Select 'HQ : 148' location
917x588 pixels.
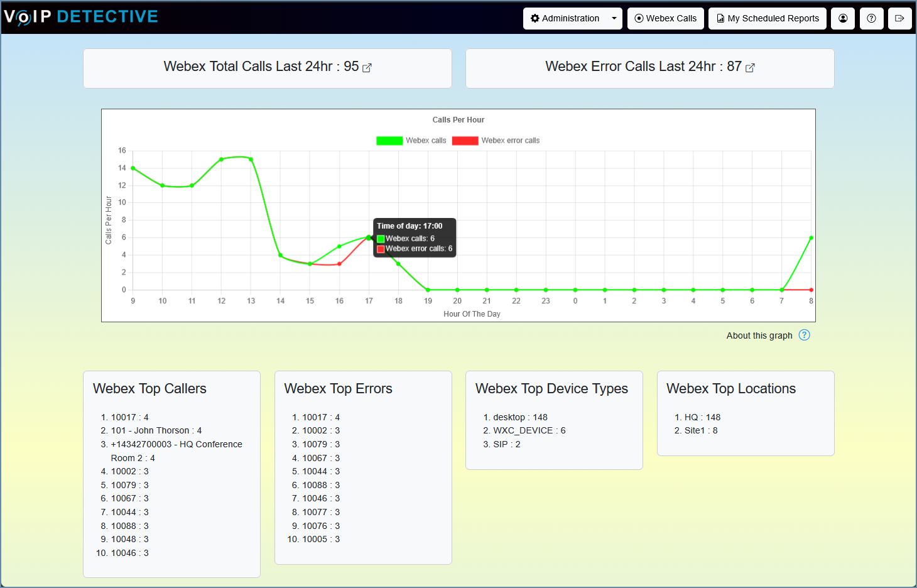click(x=702, y=417)
